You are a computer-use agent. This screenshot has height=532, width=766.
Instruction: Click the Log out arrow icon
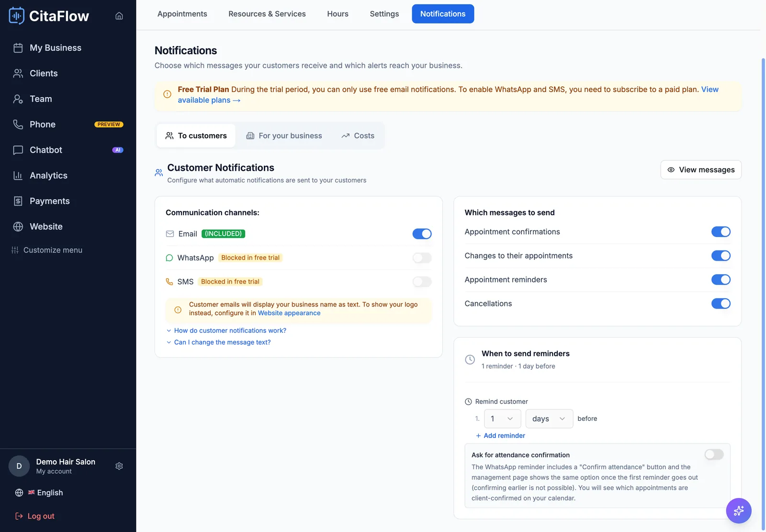19,516
